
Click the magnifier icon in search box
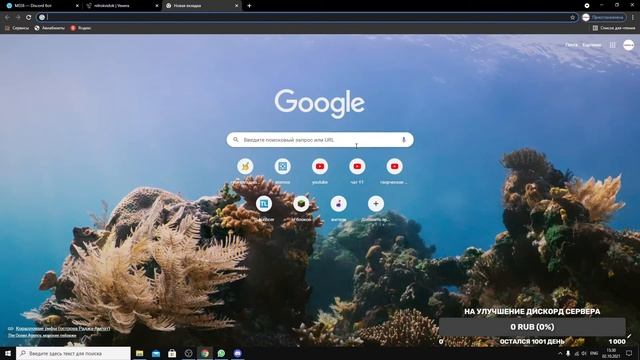click(236, 140)
